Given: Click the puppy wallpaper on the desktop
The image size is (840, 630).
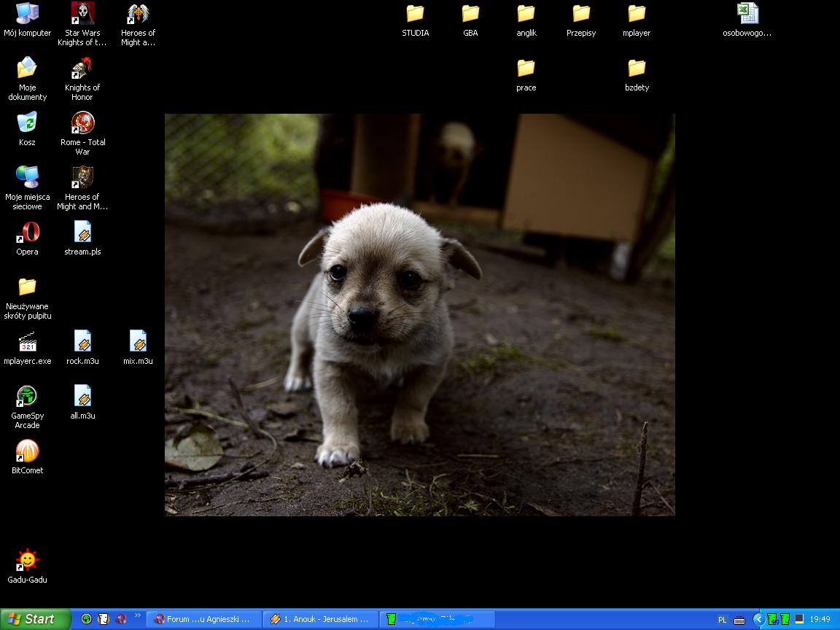Looking at the screenshot, I should pos(419,314).
